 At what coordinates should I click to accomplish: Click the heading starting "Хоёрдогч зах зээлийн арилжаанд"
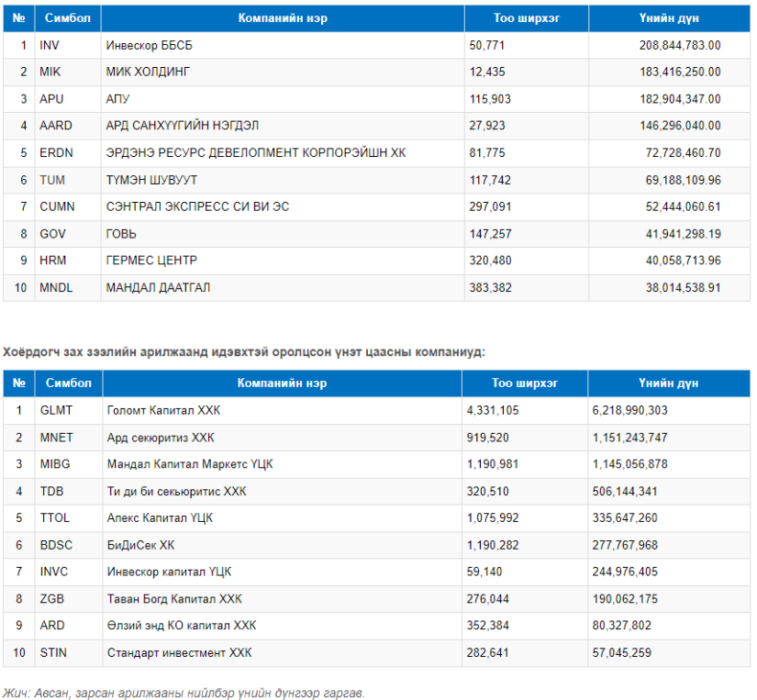click(x=244, y=352)
